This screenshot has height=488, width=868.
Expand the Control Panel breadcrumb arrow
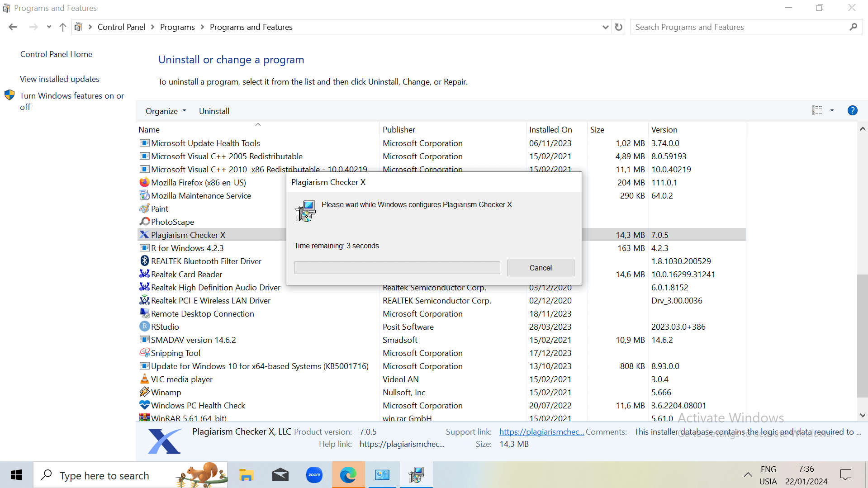[152, 27]
